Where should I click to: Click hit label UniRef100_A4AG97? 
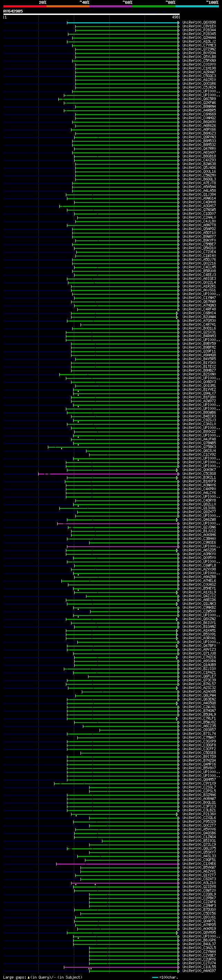[x=199, y=971]
